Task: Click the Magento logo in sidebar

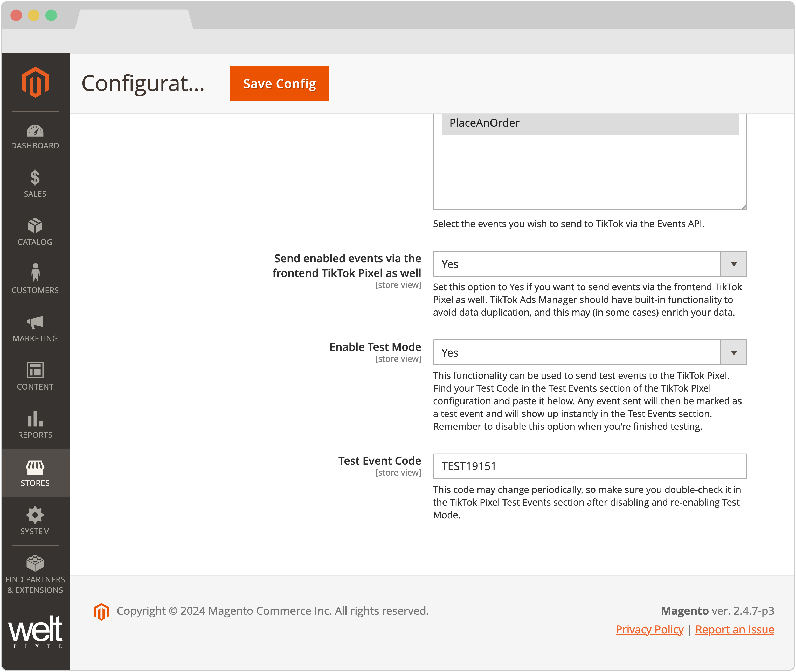Action: pos(35,82)
